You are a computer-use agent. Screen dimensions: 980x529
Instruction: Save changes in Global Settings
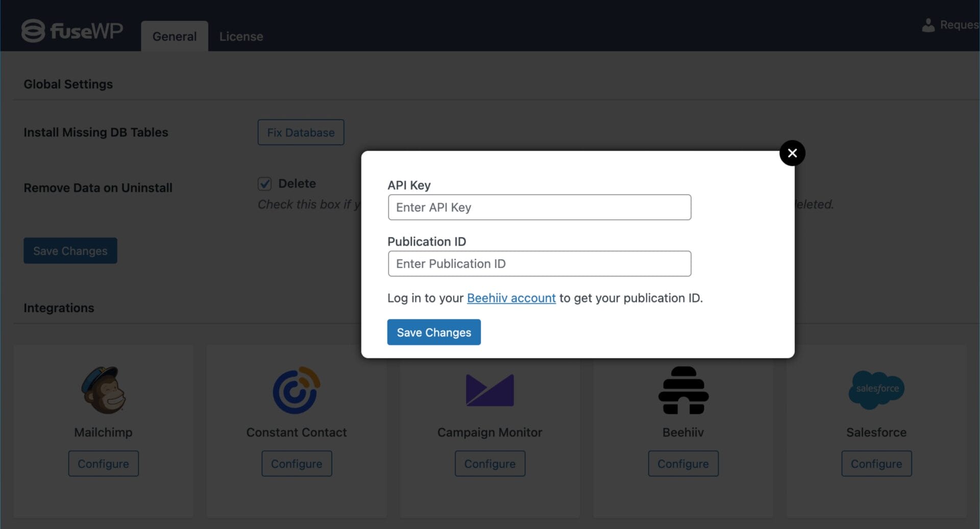pos(70,251)
